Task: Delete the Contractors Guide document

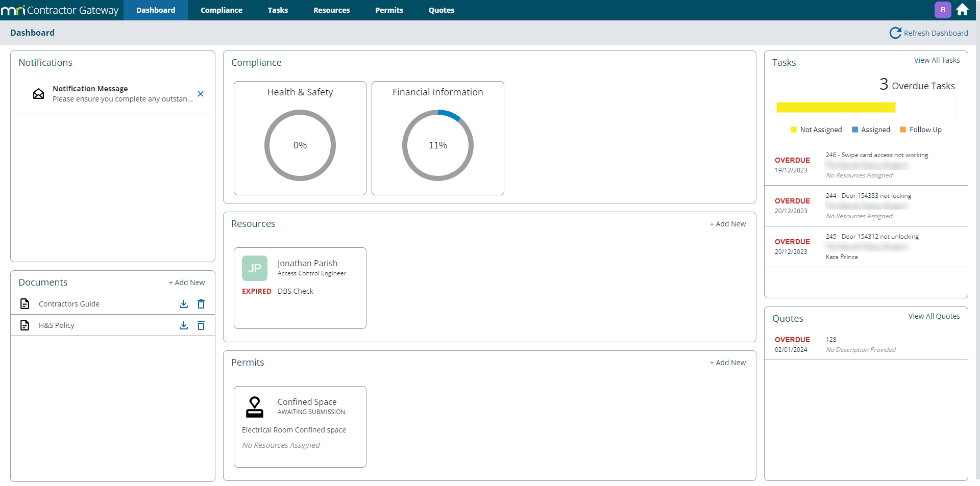Action: tap(201, 304)
